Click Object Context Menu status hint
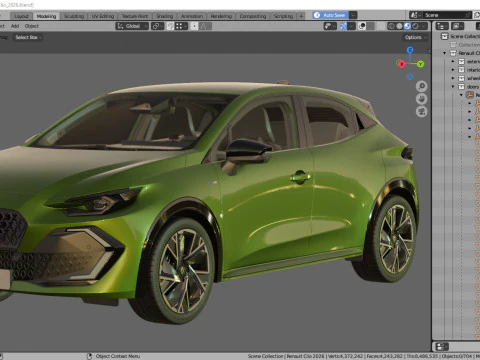This screenshot has width=480, height=360. (x=118, y=356)
